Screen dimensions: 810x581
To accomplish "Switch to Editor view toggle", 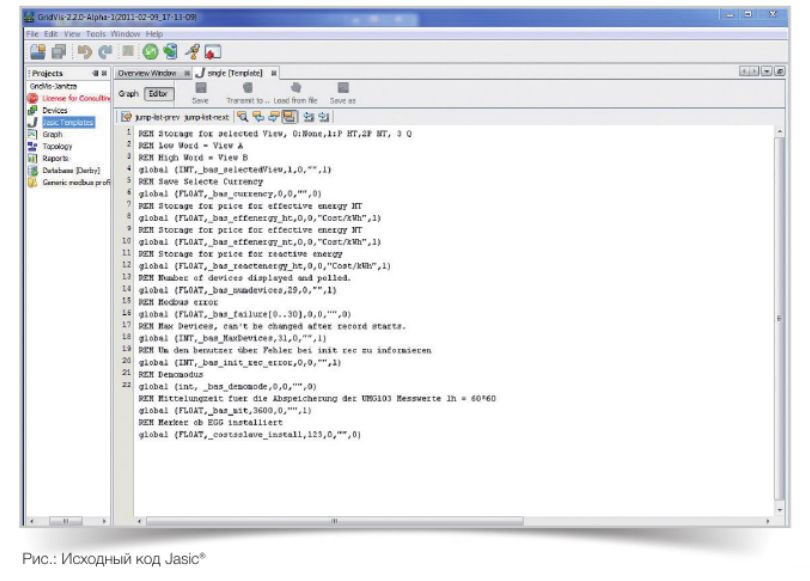I will point(159,93).
